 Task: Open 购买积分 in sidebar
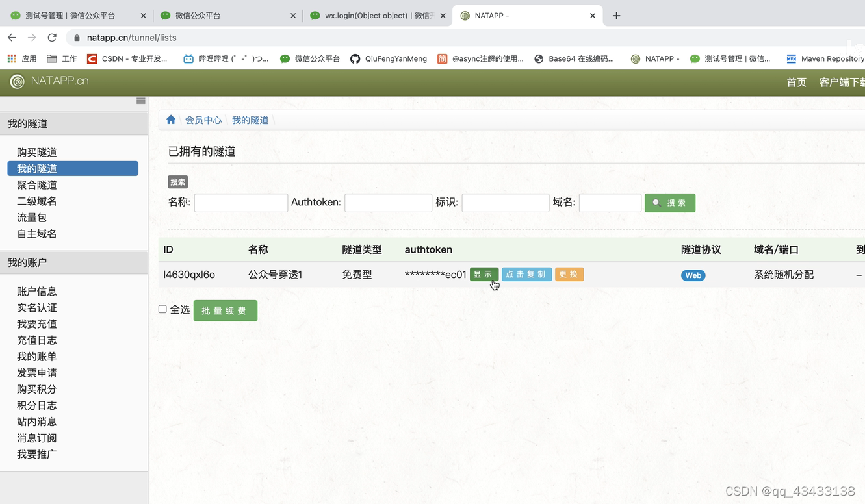[37, 388]
